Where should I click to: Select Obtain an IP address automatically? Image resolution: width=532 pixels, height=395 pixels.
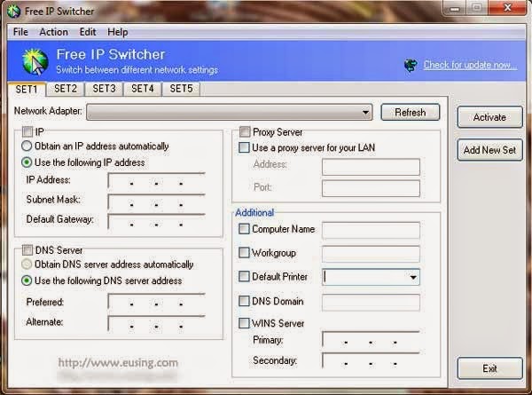(x=27, y=146)
